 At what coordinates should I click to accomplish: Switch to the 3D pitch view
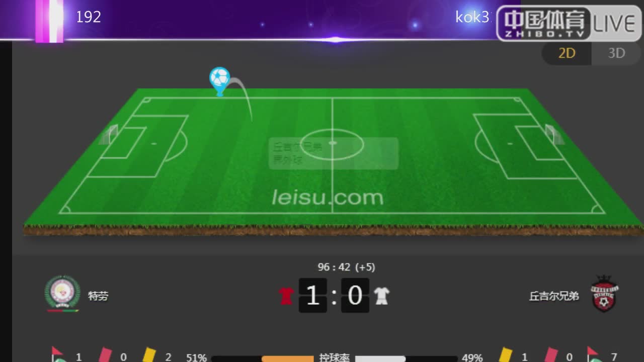pos(616,53)
